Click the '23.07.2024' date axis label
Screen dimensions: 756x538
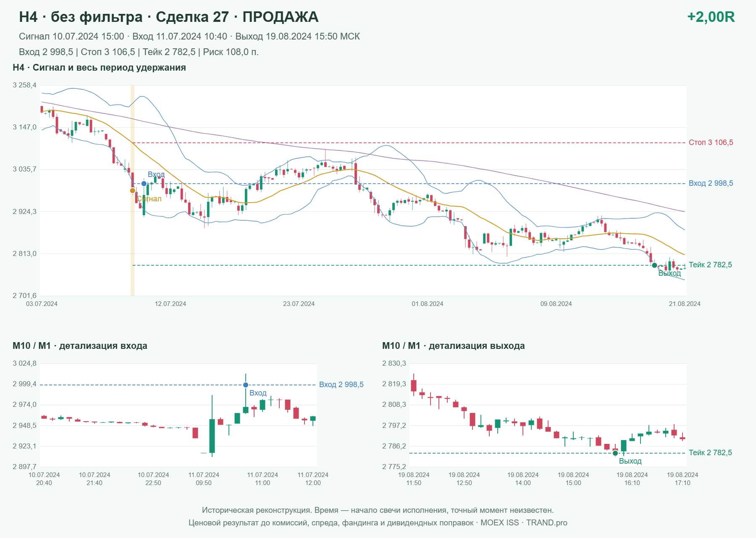[299, 304]
